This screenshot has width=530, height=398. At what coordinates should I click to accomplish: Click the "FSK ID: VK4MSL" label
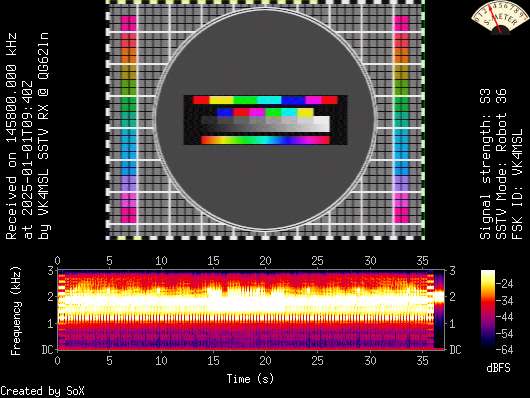pos(517,184)
